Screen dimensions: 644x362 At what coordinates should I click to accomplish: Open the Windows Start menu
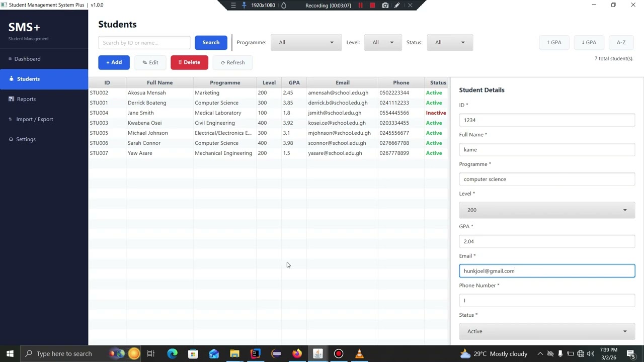pos(10,354)
